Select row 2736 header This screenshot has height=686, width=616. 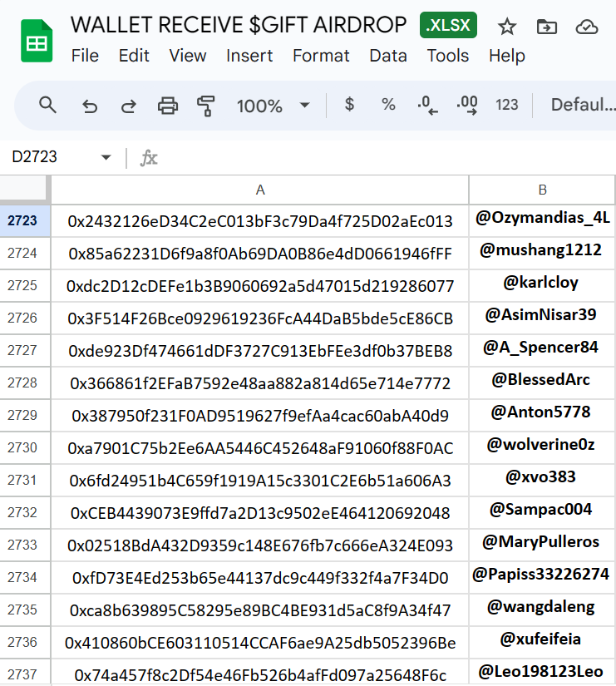coord(26,642)
